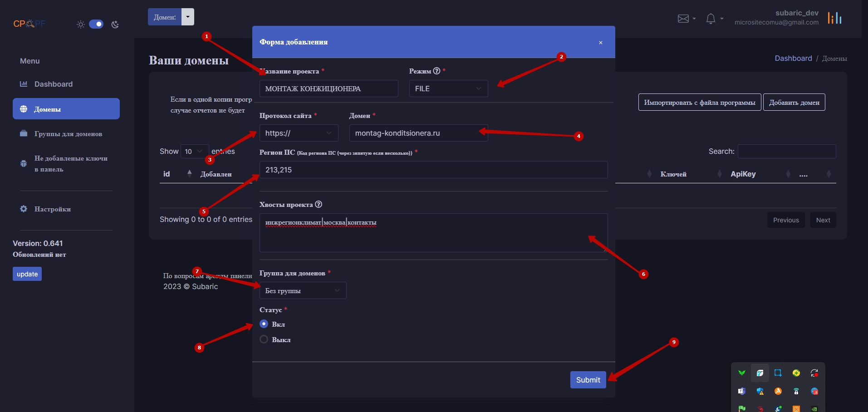This screenshot has width=868, height=412.
Task: Open the https:// protocol dropdown
Action: 299,133
